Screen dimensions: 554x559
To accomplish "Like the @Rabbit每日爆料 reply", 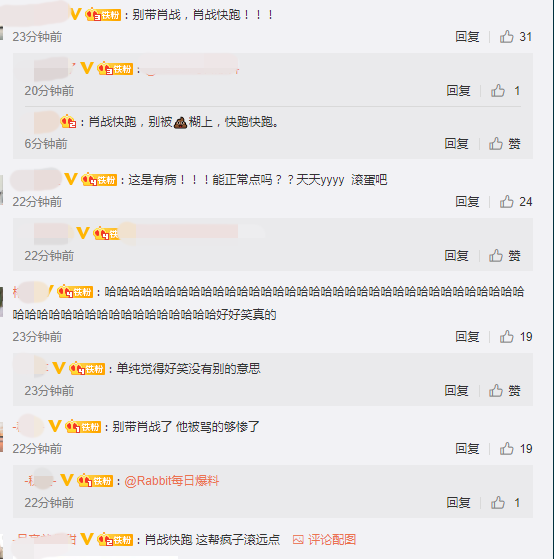I will point(498,503).
